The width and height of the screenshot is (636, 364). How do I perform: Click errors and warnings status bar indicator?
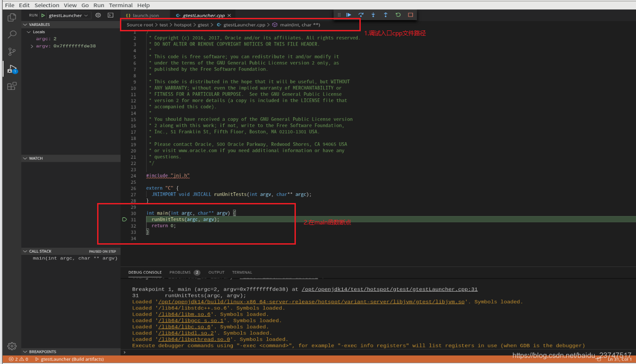click(18, 359)
